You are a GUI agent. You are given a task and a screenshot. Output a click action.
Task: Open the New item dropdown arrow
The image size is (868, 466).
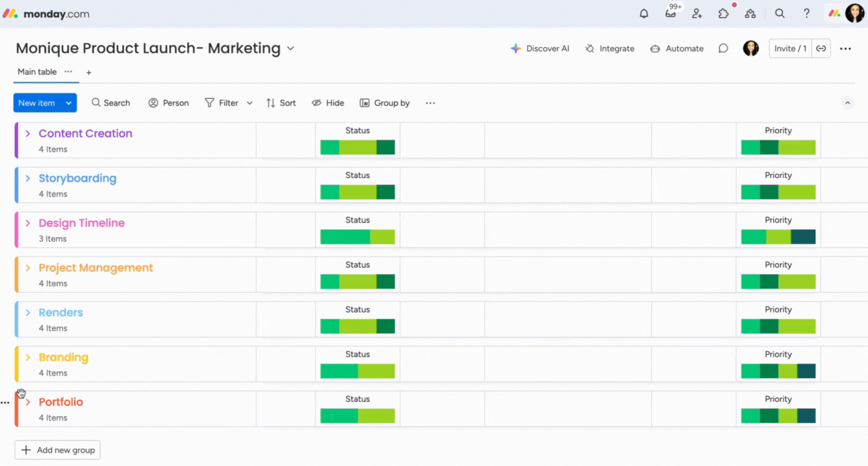point(69,103)
